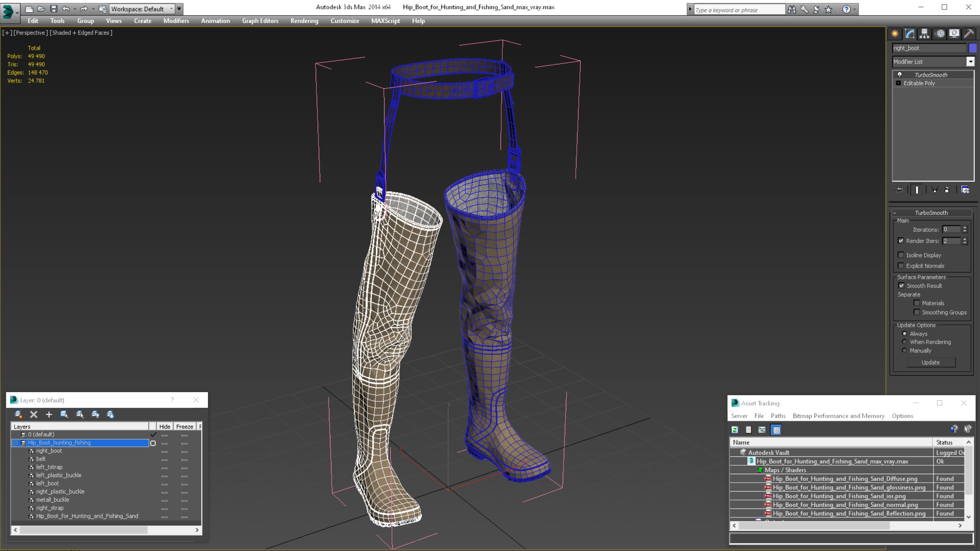Click the right_boot object name field
The image size is (980, 551).
[x=929, y=48]
